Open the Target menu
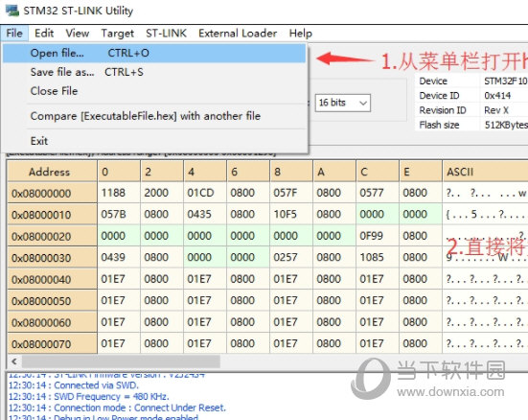528x420 pixels. click(x=118, y=34)
